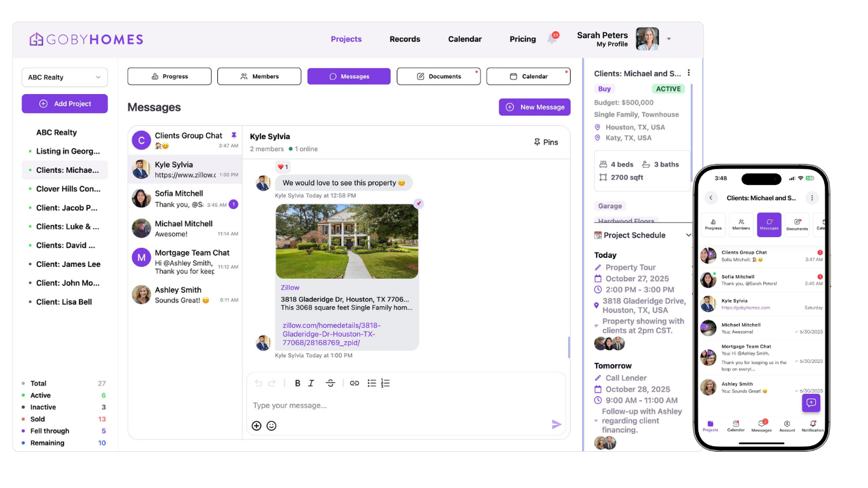This screenshot has height=488, width=868.
Task: Open the three-dot menu for client panel
Action: coord(689,73)
